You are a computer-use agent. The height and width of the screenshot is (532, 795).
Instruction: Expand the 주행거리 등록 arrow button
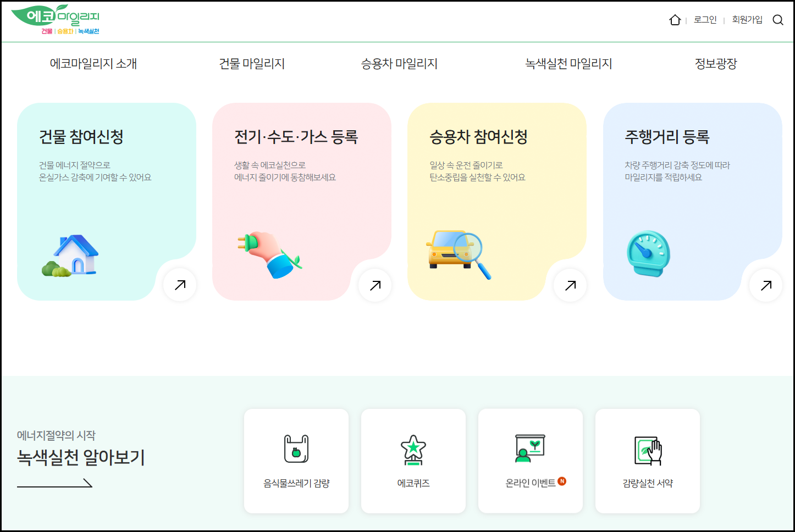pos(765,285)
